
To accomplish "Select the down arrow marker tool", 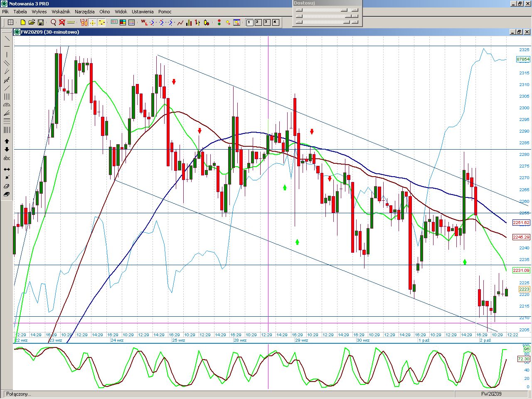I will click(x=7, y=150).
